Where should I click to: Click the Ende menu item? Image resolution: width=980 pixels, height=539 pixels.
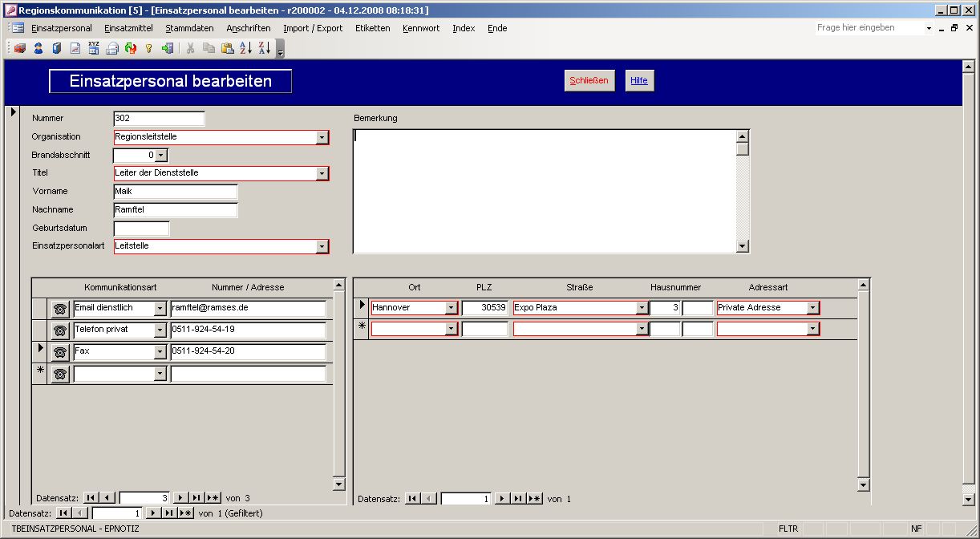tap(497, 28)
